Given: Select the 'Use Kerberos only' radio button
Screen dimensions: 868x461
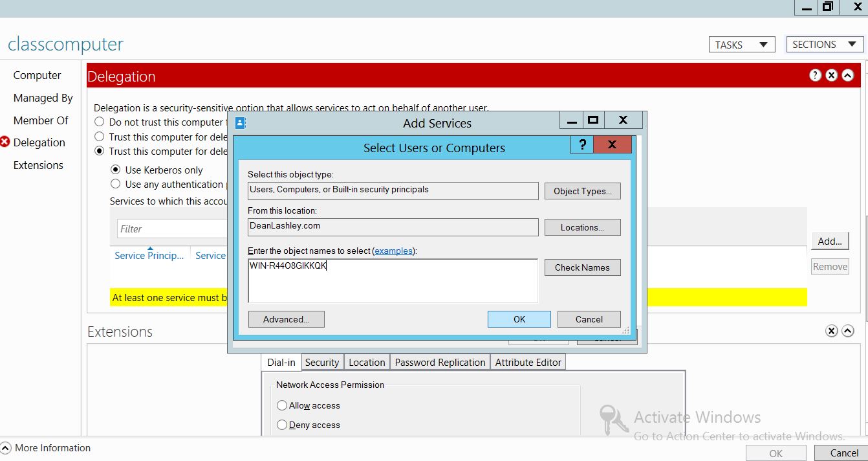Looking at the screenshot, I should click(116, 170).
